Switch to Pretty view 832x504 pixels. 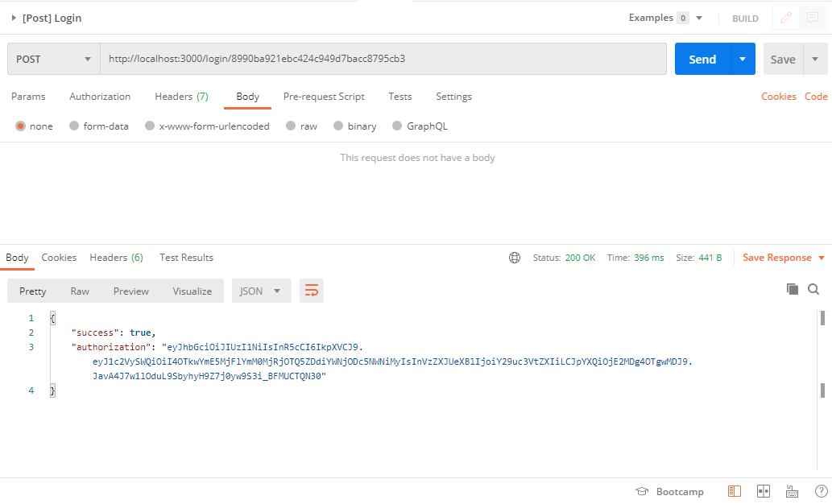click(x=33, y=291)
